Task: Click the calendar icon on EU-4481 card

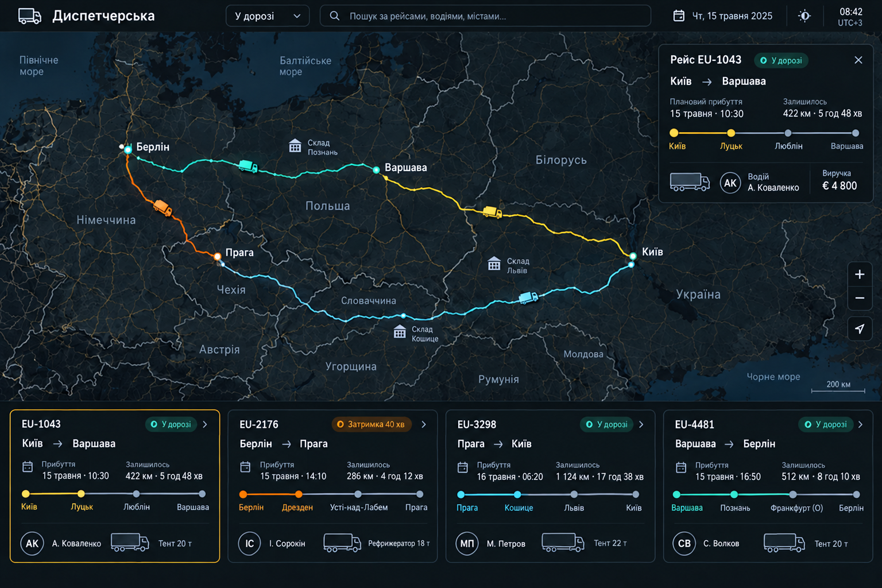Action: tap(681, 467)
